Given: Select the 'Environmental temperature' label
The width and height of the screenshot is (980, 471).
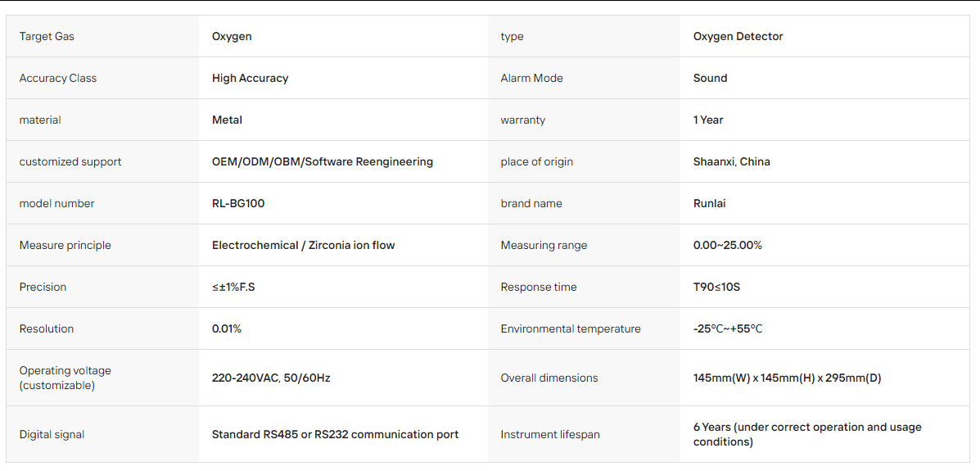Looking at the screenshot, I should pos(571,328).
